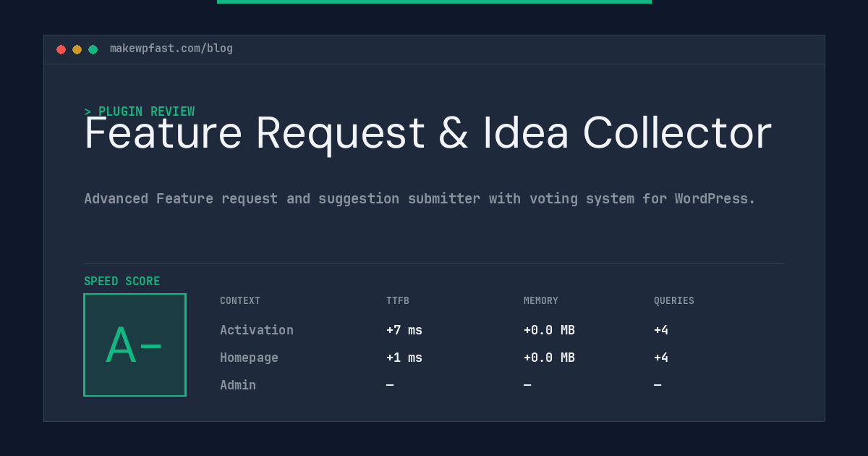The image size is (868, 456).
Task: Click the Admin row TTFB dash
Action: [x=390, y=385]
